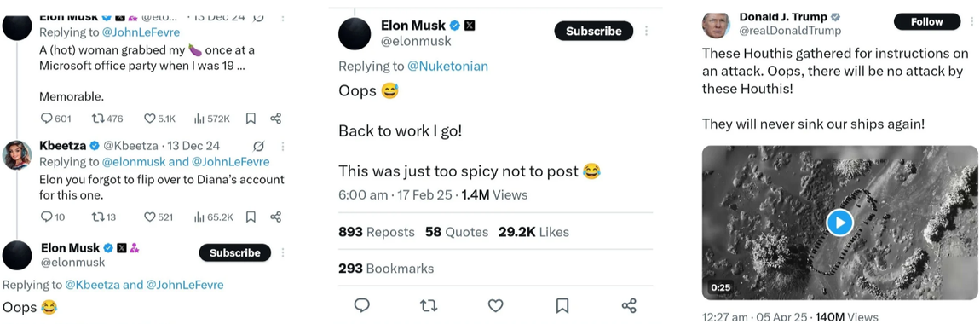Like Kbeetza's reply with 521 likes
Viewport: 980px width, 324px height.
click(149, 217)
